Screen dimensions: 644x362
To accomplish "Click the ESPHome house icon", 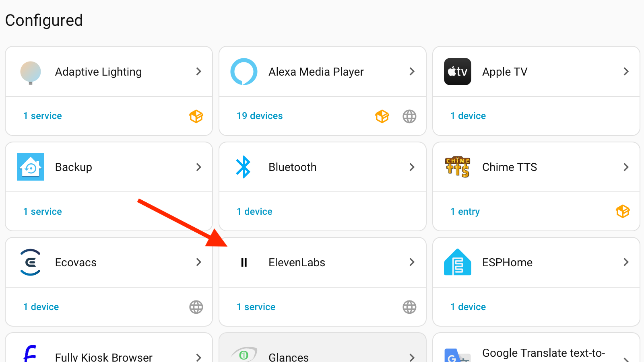I will [x=458, y=262].
